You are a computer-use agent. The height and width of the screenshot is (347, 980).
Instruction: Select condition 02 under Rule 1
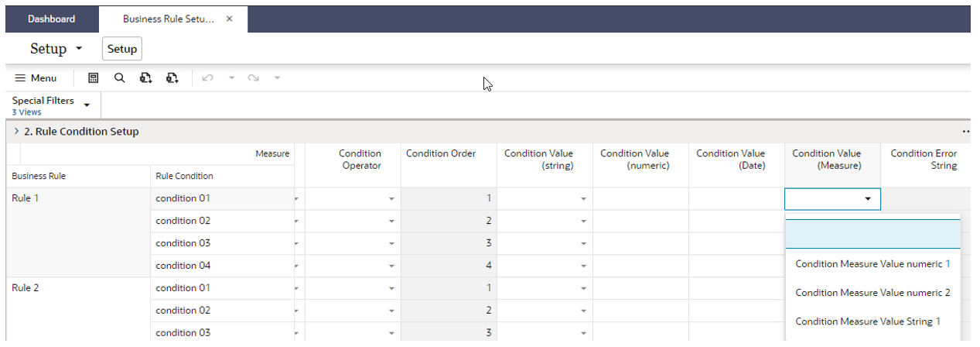tap(222, 221)
